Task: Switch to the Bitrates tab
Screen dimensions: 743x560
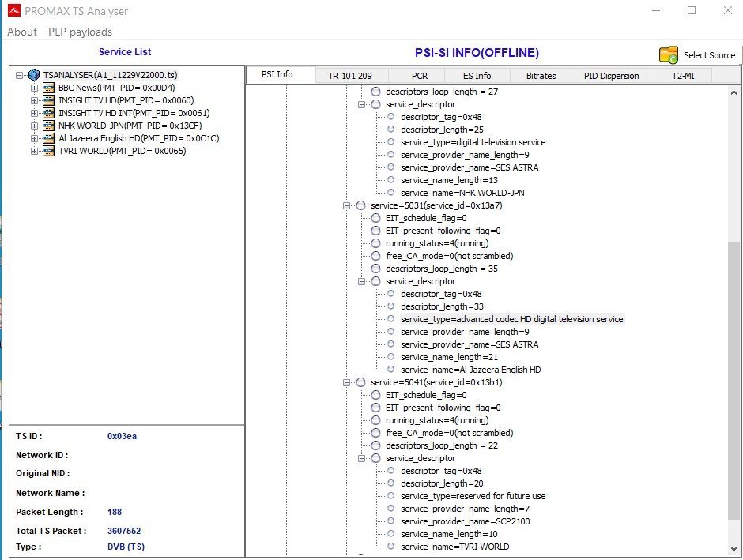Action: tap(541, 76)
